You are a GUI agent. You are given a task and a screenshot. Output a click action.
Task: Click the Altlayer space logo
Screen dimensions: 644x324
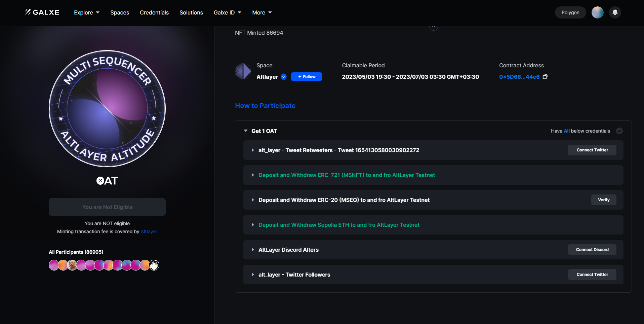243,71
